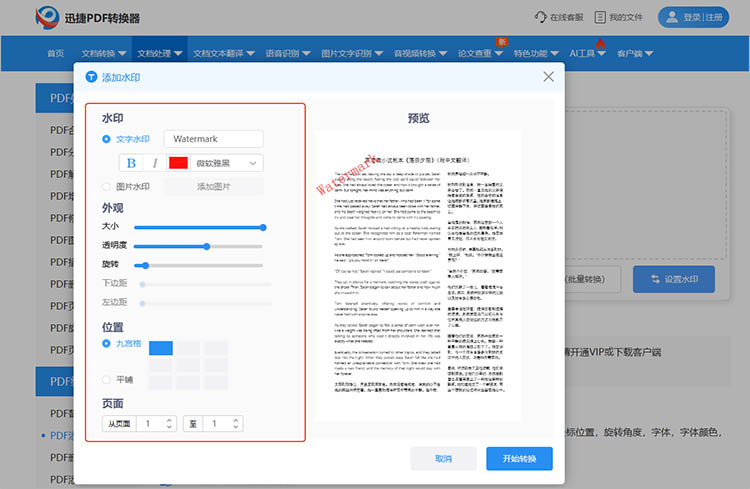Screen dimensions: 750x489
Task: Select the bottom-right nine-grid cell
Action: pos(215,382)
